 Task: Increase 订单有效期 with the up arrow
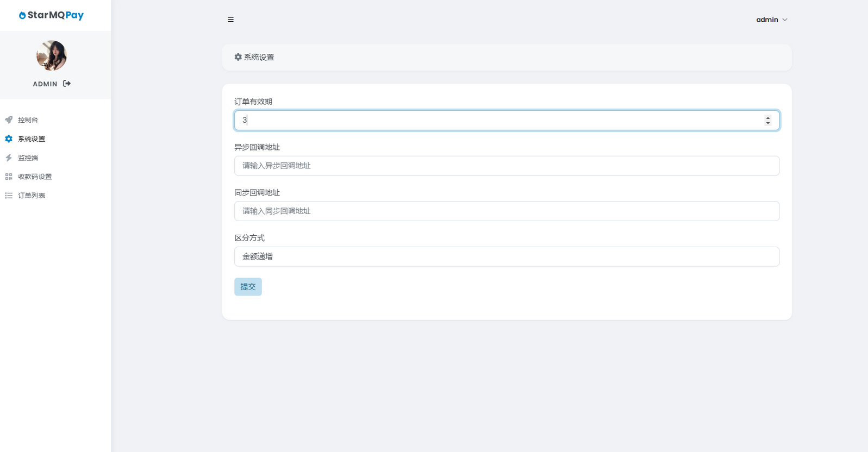[767, 117]
